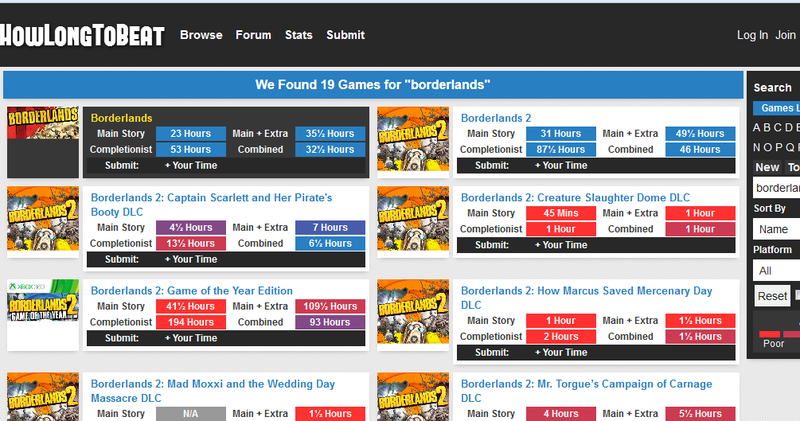Image resolution: width=800 pixels, height=421 pixels.
Task: Open Captain Scarlett and Her Pirate's Booty DLC link
Action: (x=211, y=205)
